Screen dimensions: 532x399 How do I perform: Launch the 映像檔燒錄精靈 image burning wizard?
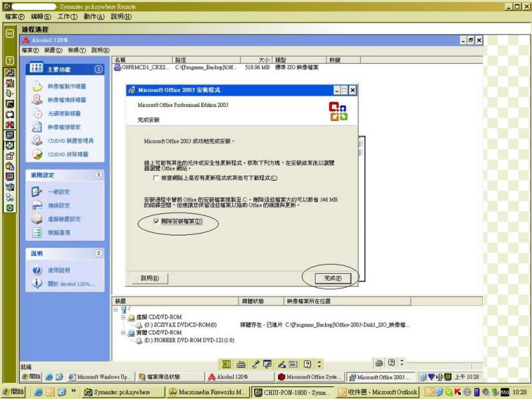pos(66,100)
